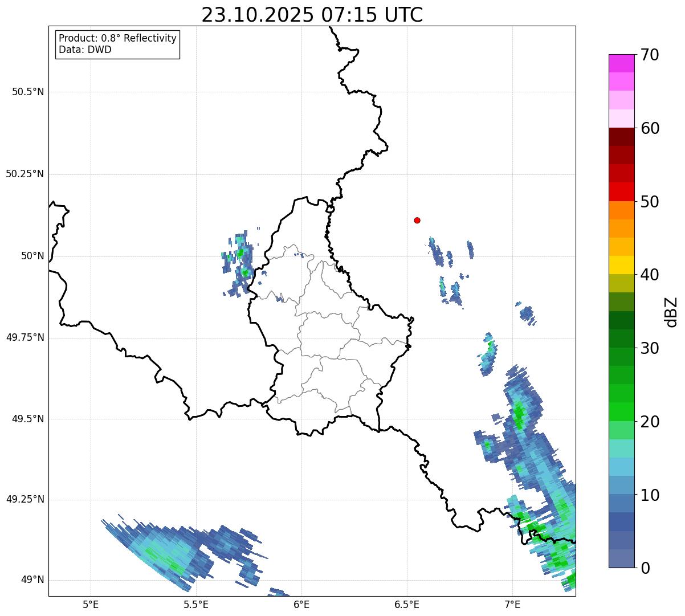Click the 49.25°N latitude label
This screenshot has height=616, width=685.
(25, 499)
